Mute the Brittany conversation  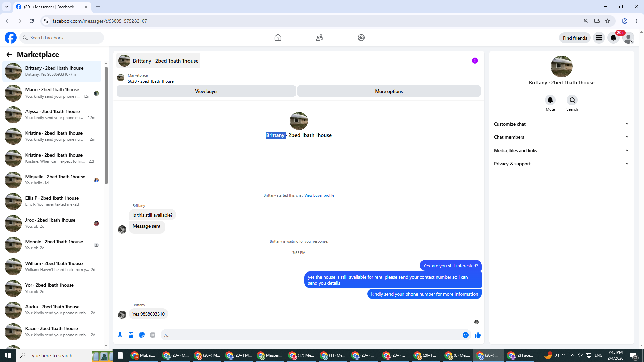point(550,100)
